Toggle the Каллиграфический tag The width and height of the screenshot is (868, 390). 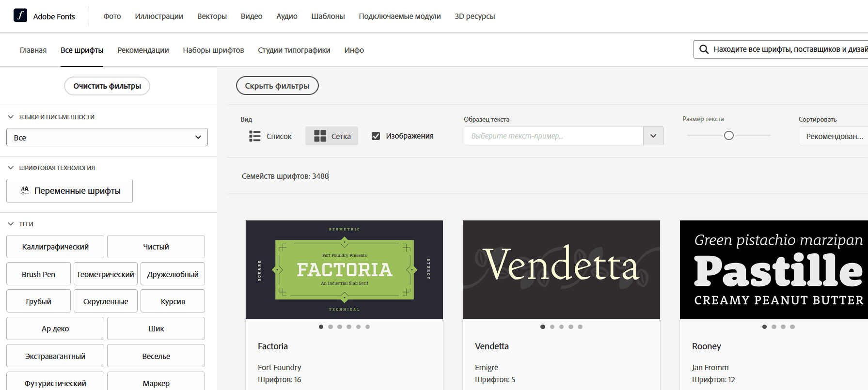(x=55, y=247)
